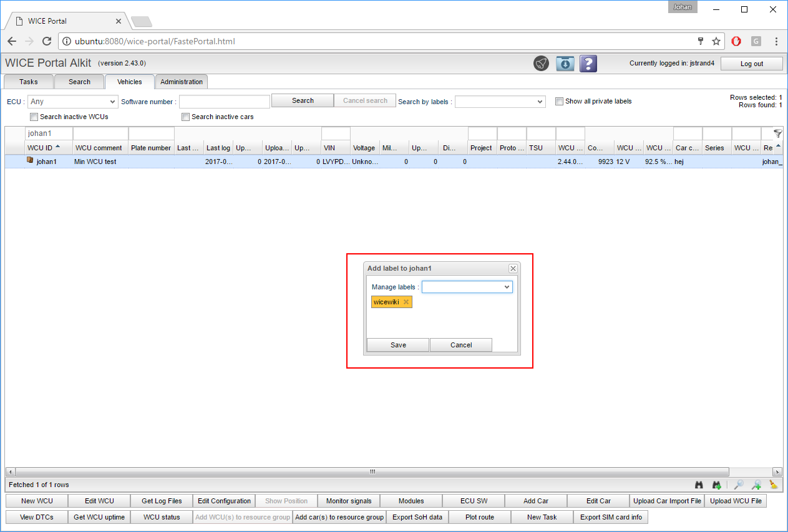Click the Software number input field
Screen dimensions: 788x532
[x=225, y=101]
